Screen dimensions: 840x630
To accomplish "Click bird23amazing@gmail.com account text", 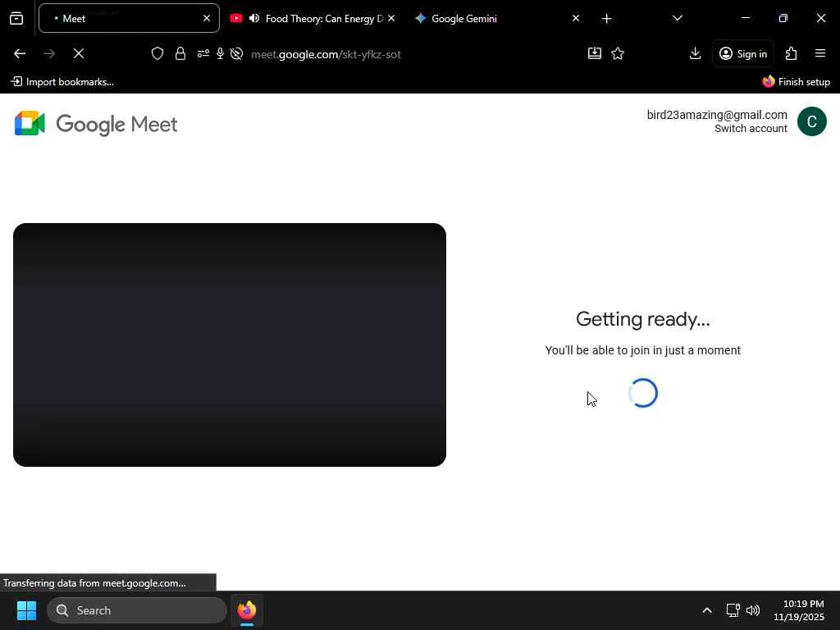I will (x=717, y=115).
